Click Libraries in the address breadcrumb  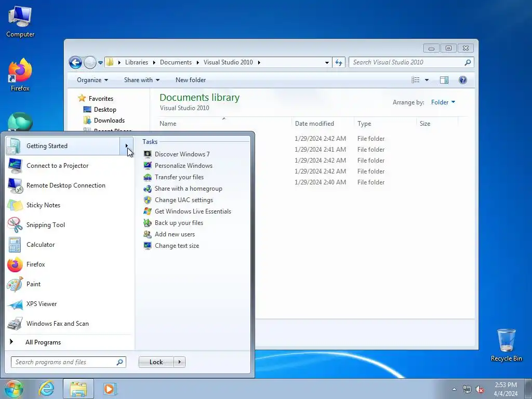click(x=137, y=62)
